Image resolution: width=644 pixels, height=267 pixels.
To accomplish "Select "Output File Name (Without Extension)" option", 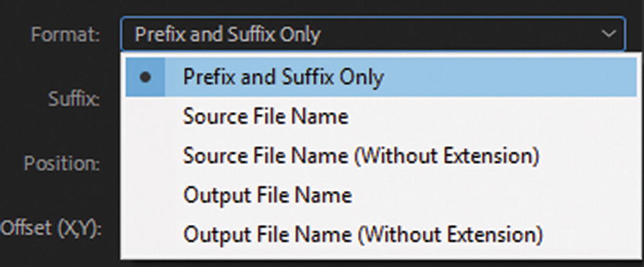I will pos(363,234).
